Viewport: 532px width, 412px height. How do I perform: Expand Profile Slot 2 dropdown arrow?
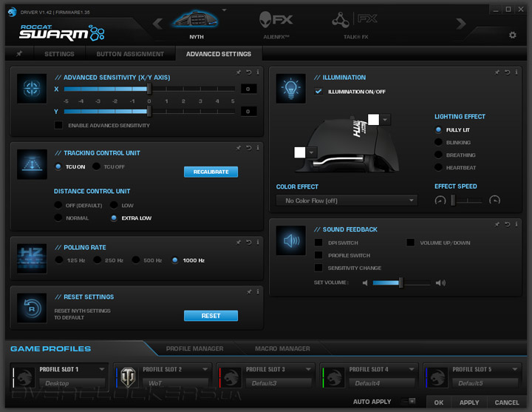(x=205, y=369)
